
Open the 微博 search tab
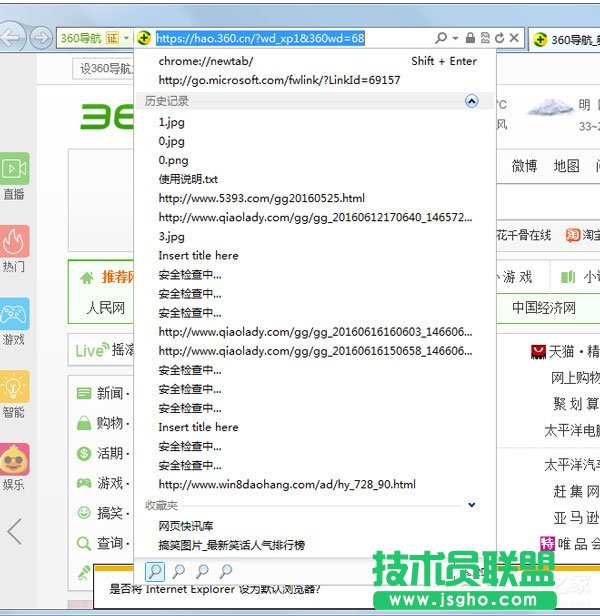click(x=524, y=166)
